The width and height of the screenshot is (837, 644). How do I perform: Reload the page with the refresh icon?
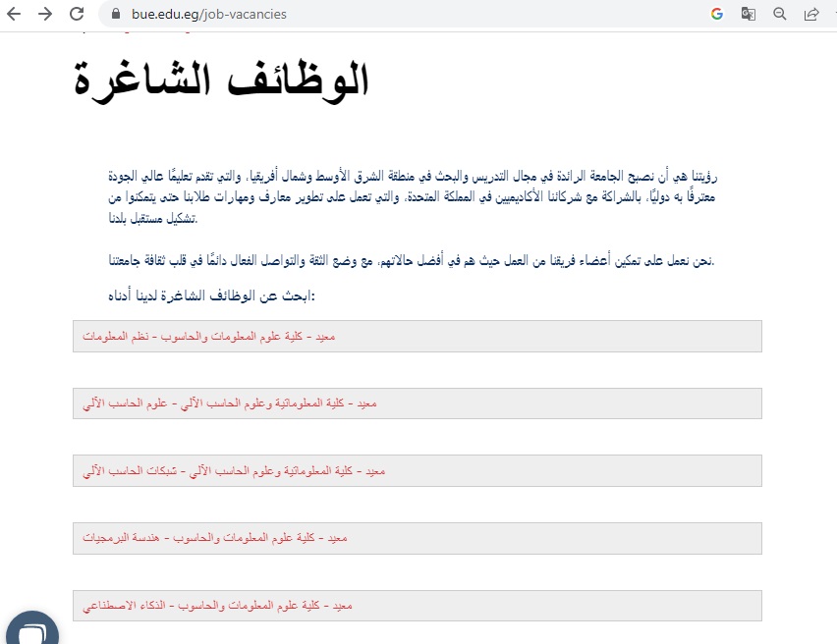tap(77, 15)
